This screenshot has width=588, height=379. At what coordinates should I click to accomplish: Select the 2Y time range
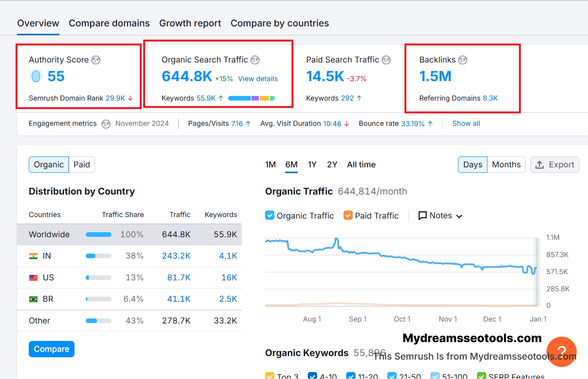coord(332,165)
